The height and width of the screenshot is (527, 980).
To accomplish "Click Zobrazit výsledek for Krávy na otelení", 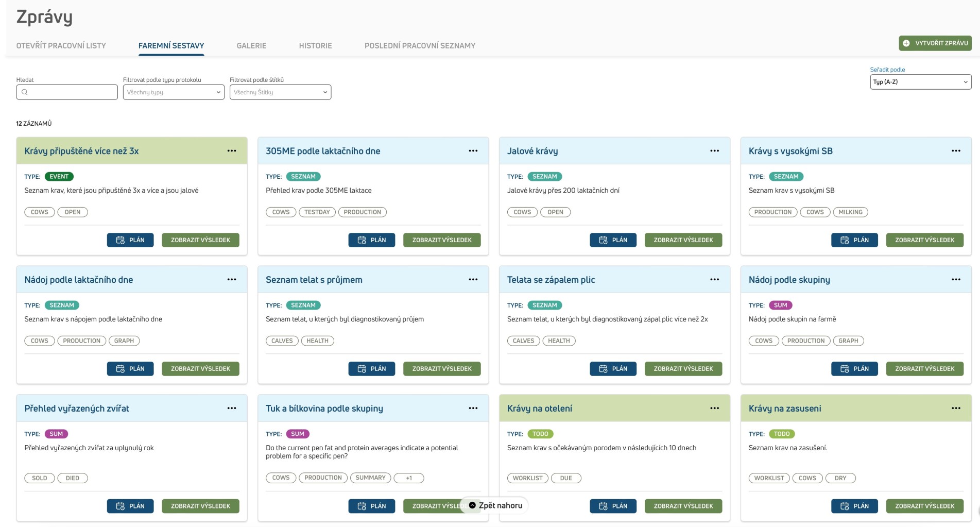I will click(x=683, y=506).
